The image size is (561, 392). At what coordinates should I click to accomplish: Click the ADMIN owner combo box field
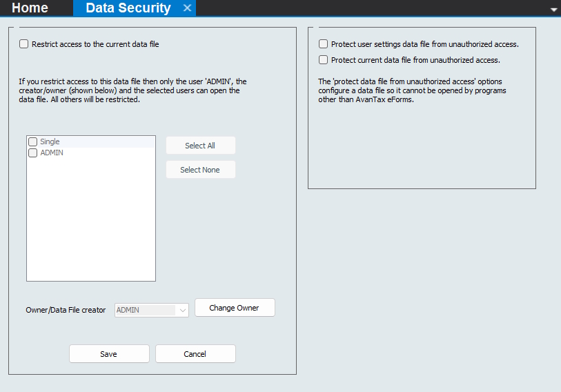coord(146,311)
